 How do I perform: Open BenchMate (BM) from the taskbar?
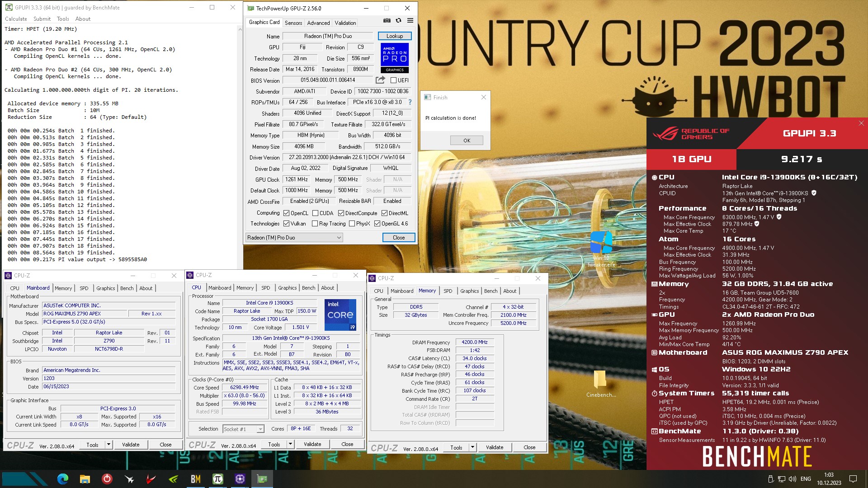pyautogui.click(x=195, y=479)
